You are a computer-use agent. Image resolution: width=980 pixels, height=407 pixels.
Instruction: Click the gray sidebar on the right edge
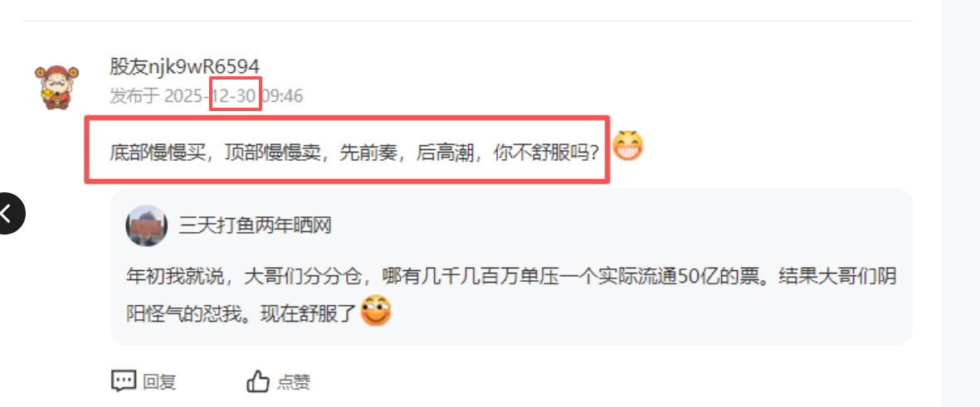[960, 204]
